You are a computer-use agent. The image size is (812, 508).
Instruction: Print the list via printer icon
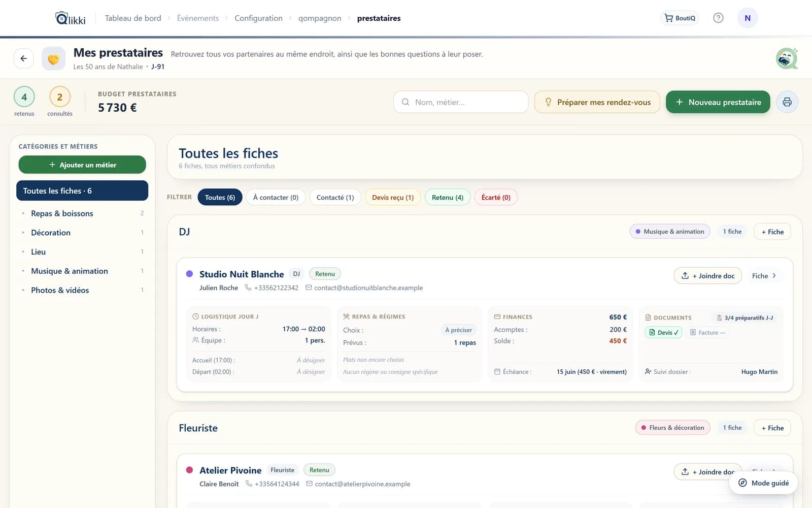coord(787,102)
